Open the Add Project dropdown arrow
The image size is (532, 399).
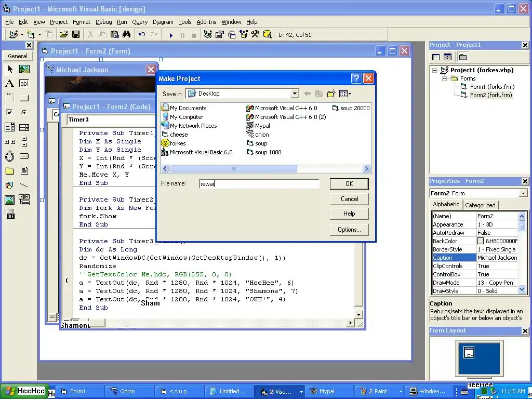tap(22, 34)
